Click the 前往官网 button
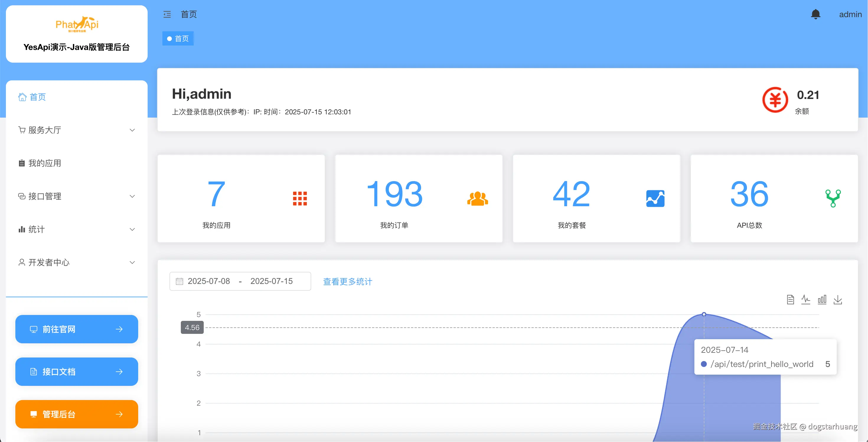Screen dimensions: 868x442 point(76,329)
